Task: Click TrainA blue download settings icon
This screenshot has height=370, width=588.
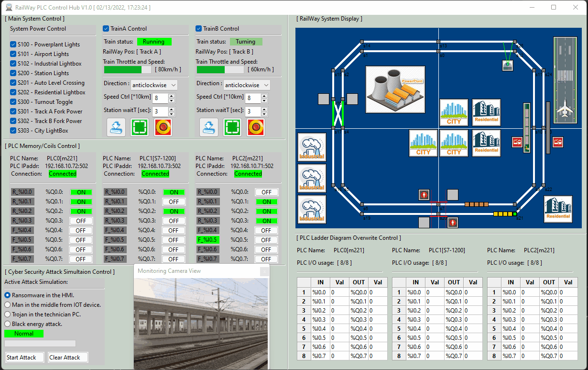Action: (116, 127)
